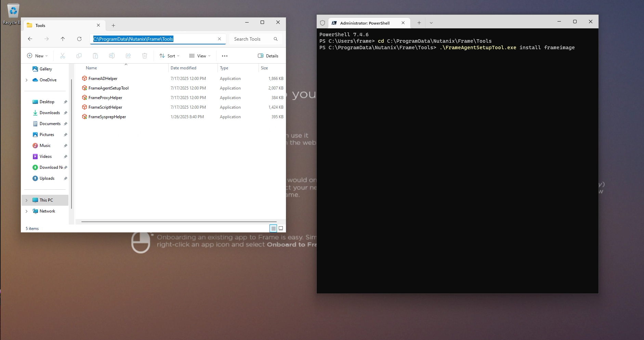The width and height of the screenshot is (644, 340).
Task: Expand the This PC tree node
Action: pos(27,200)
